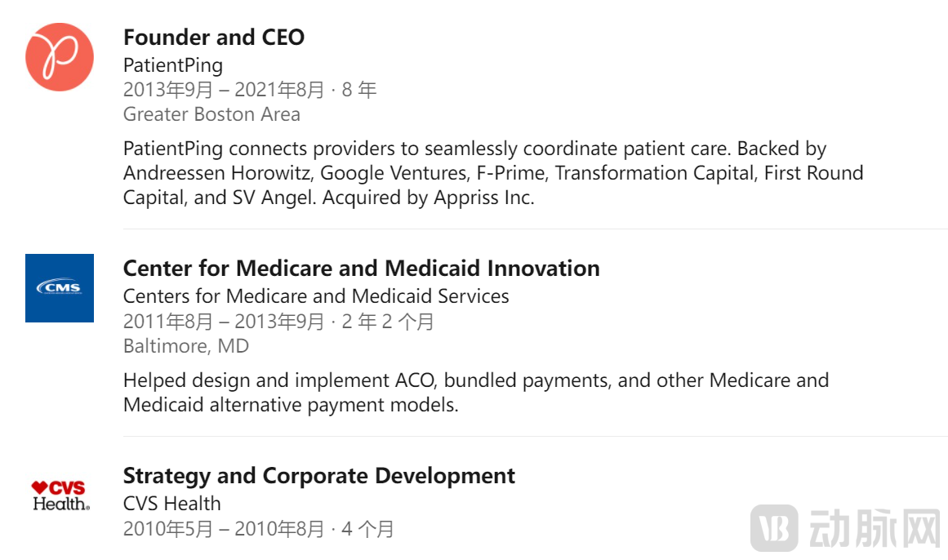Click the watermark logo badge at bottom right
Screen dimensions: 948x560
[x=774, y=528]
